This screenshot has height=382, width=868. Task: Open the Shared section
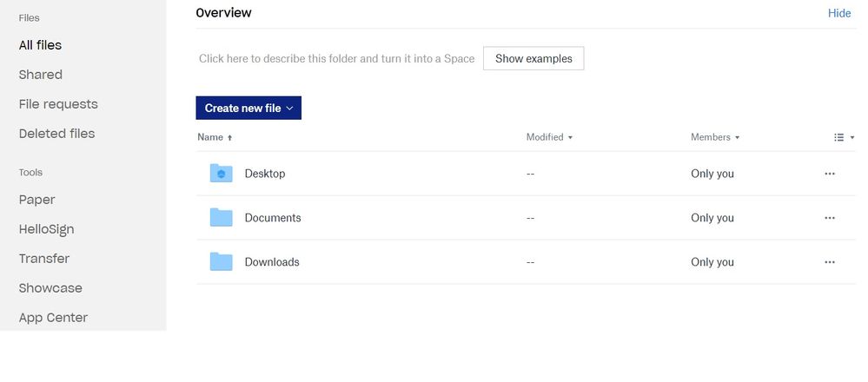(x=40, y=75)
